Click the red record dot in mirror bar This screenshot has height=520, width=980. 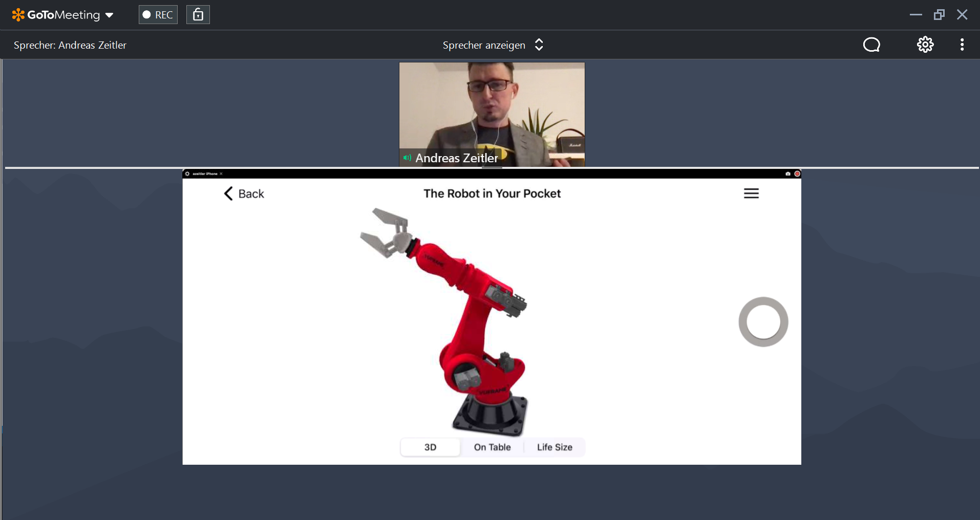[x=797, y=174]
